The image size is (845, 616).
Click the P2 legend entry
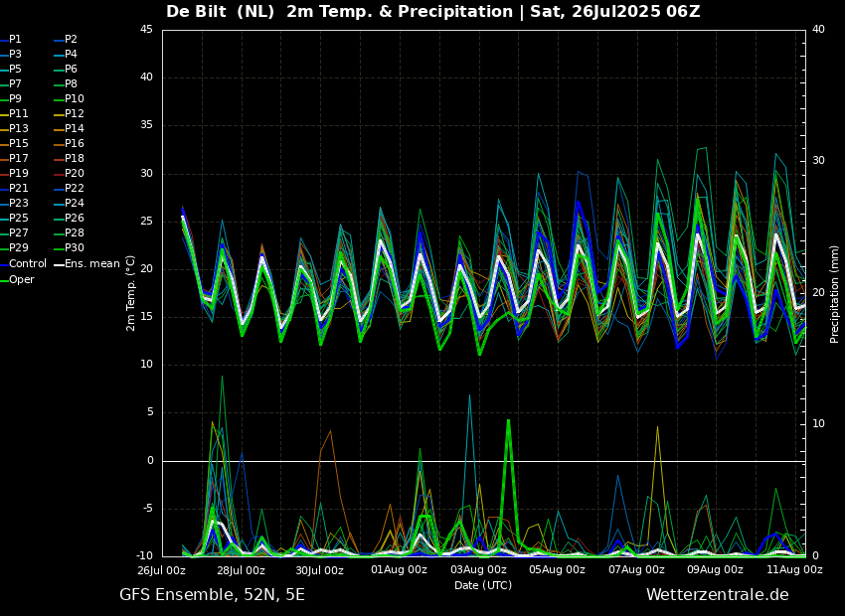coord(66,40)
